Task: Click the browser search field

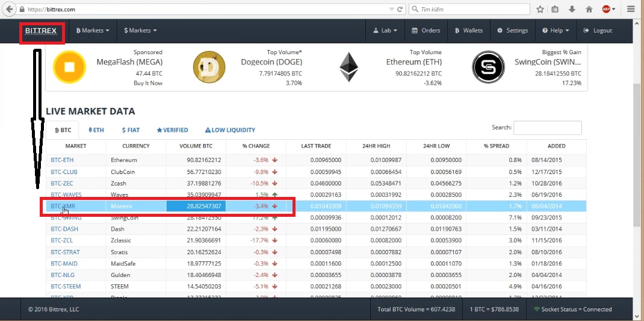Action: tap(469, 9)
